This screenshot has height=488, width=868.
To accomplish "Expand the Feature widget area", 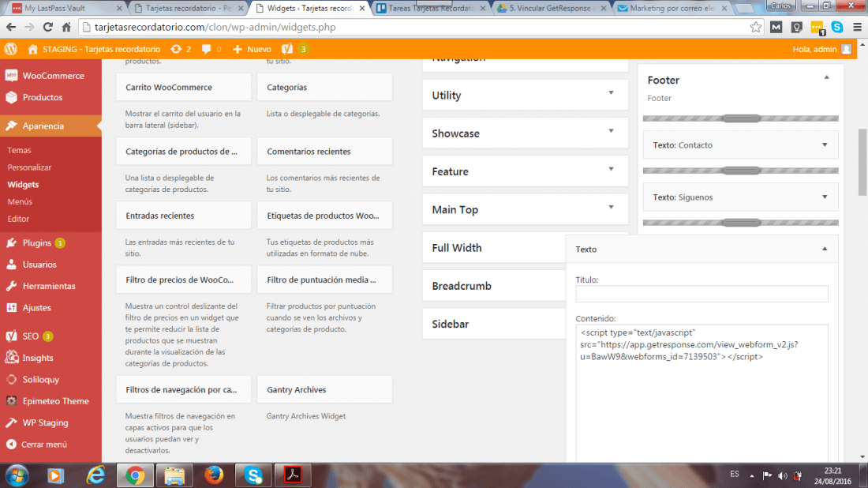I will pos(611,170).
